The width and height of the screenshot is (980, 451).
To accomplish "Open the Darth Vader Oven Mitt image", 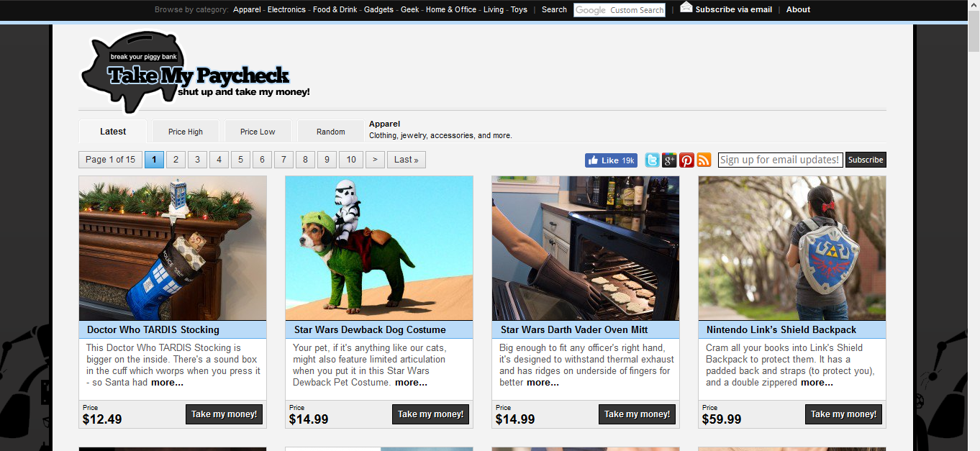I will click(586, 248).
